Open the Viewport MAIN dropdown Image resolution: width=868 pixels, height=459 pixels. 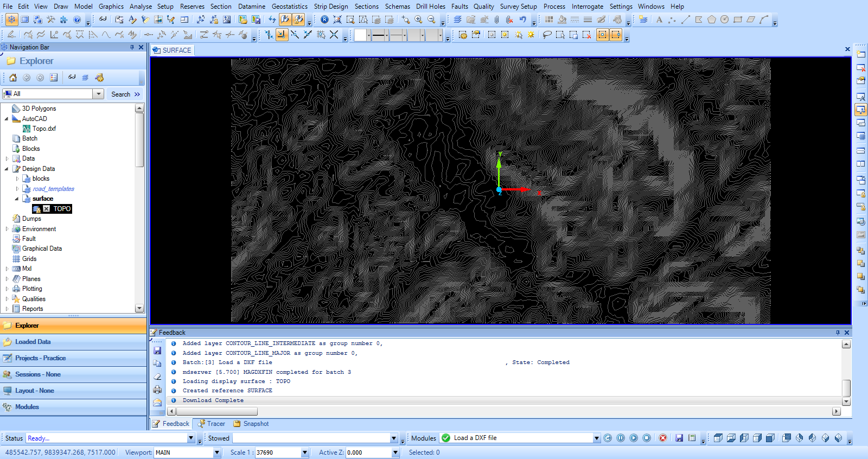217,452
